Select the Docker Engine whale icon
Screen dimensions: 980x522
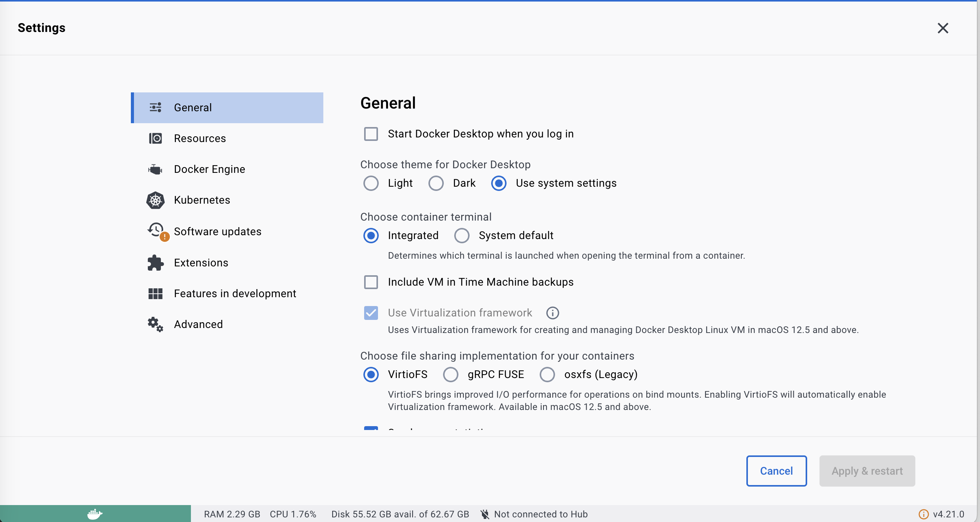click(155, 169)
